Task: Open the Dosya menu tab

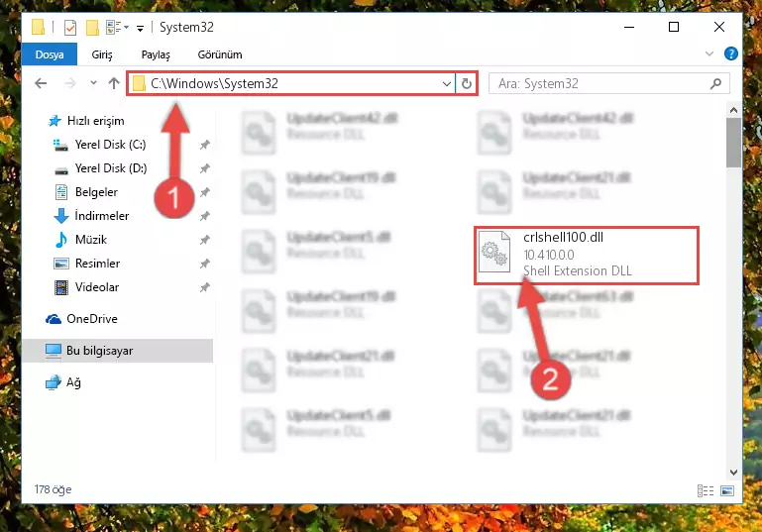Action: tap(50, 54)
